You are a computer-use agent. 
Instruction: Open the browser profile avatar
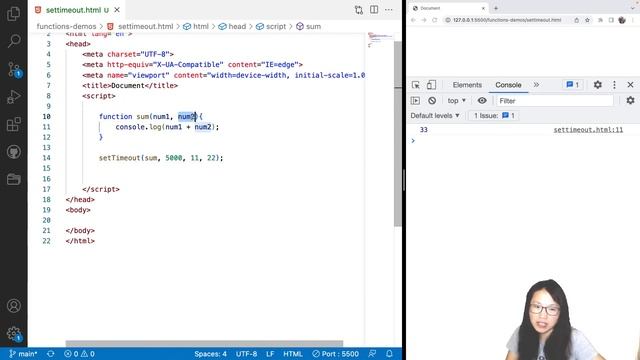(622, 20)
